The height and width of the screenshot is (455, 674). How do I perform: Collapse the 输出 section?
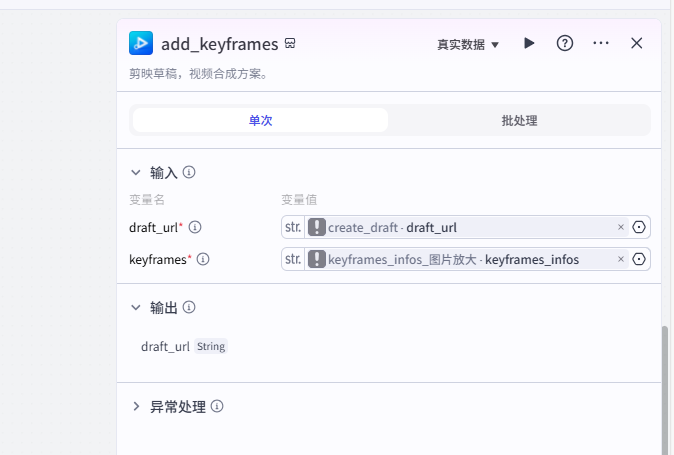click(x=136, y=308)
